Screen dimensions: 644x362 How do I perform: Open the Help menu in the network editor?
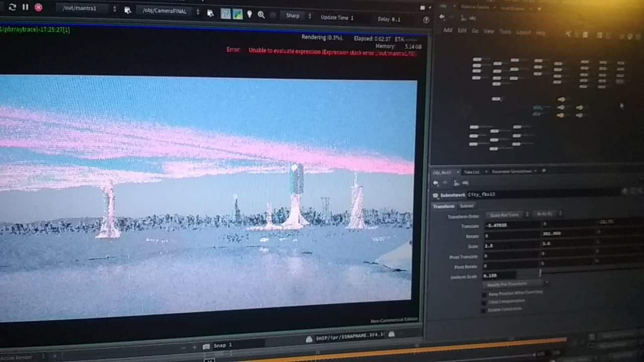click(x=541, y=33)
